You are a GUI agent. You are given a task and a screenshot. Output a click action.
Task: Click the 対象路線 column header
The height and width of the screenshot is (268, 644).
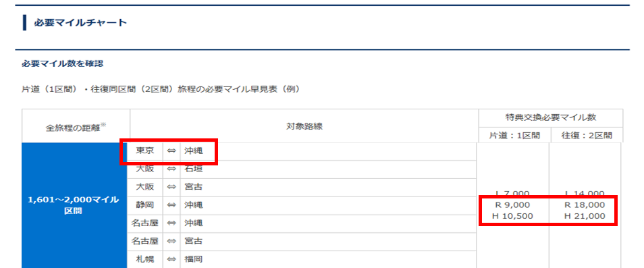point(304,126)
